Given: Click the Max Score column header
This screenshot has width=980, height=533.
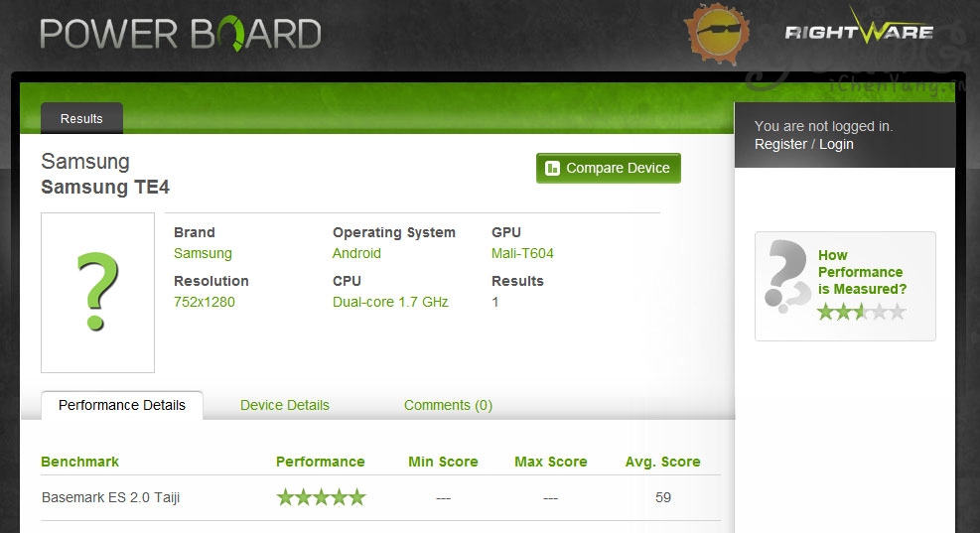Looking at the screenshot, I should tap(551, 462).
